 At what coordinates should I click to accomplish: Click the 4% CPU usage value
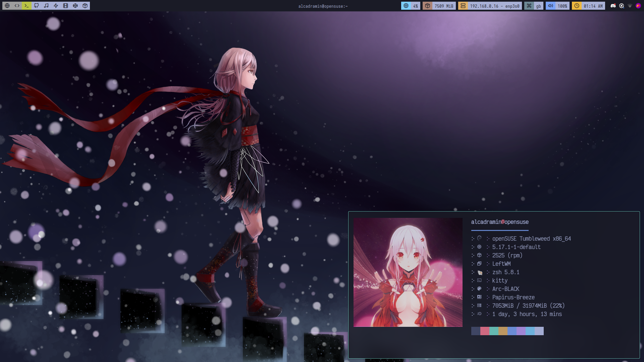click(x=416, y=6)
